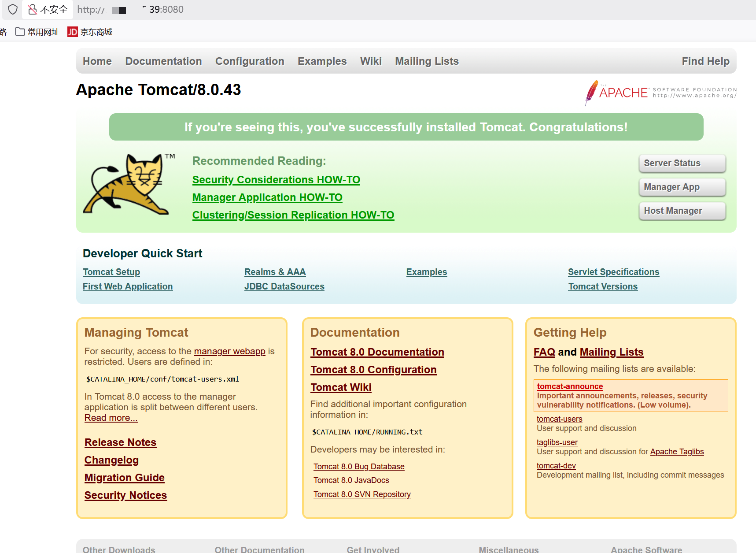The image size is (756, 553).
Task: Open the Realms & AAA link
Action: [x=275, y=272]
